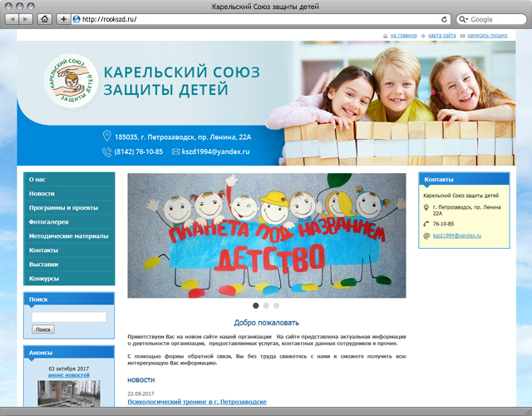Viewport: 532px width, 416px height.
Task: Open the 'Новости' menu item
Action: [69, 194]
